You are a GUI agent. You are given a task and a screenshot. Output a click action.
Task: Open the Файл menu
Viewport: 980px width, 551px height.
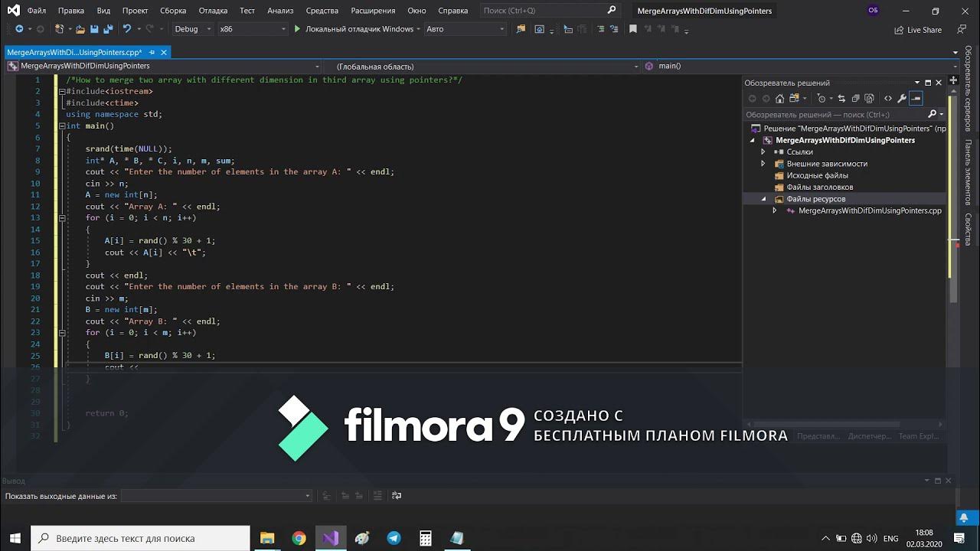[x=36, y=11]
